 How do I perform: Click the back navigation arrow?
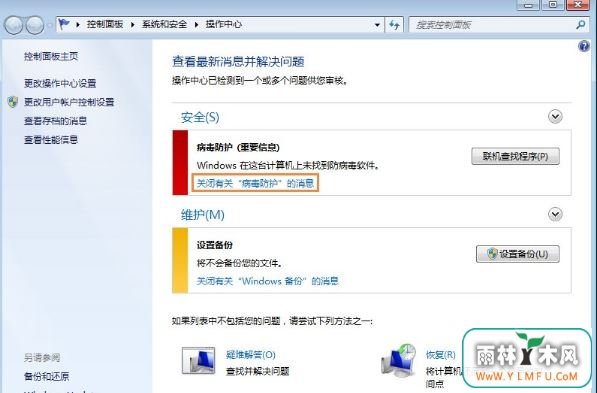pos(14,25)
